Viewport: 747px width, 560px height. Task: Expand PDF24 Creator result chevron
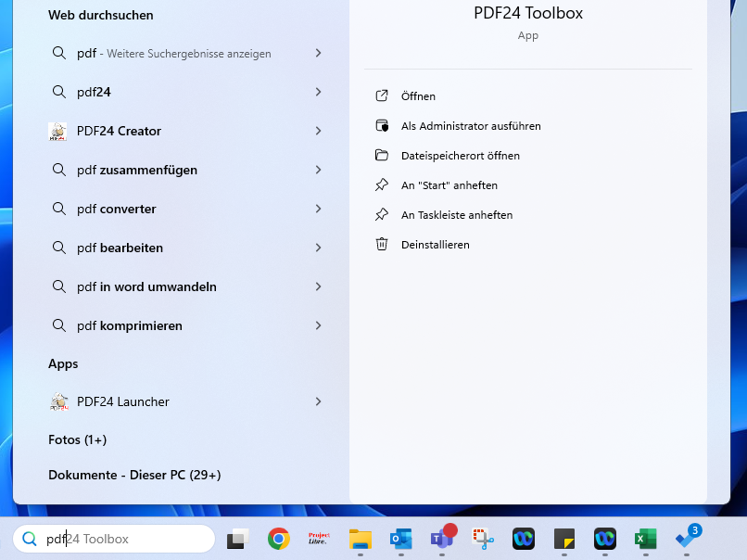tap(318, 131)
